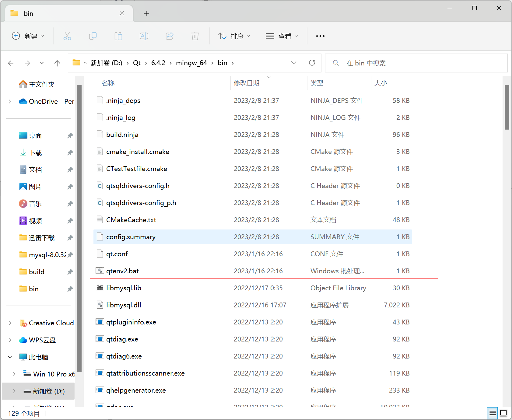This screenshot has width=512, height=420.
Task: Sort by the 类型 column header
Action: pos(339,83)
